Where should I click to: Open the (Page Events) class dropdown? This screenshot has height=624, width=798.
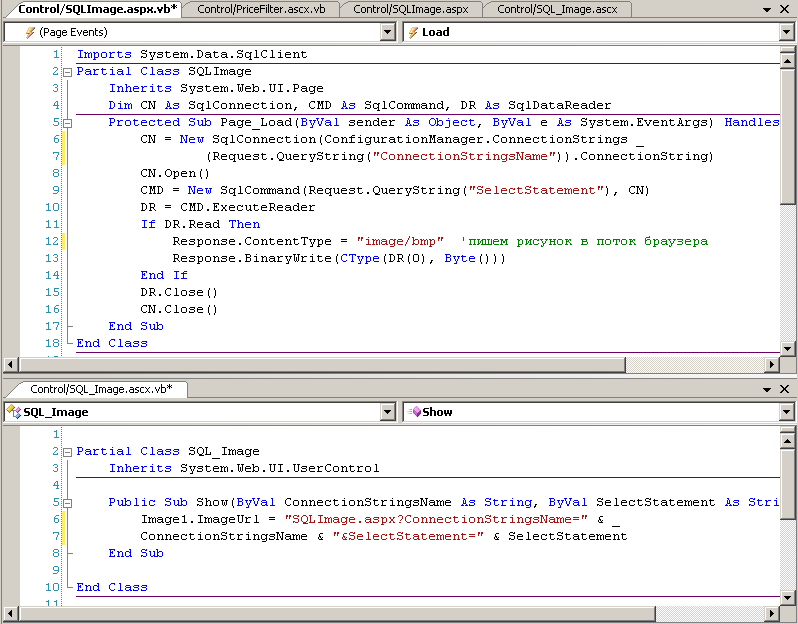pos(388,32)
